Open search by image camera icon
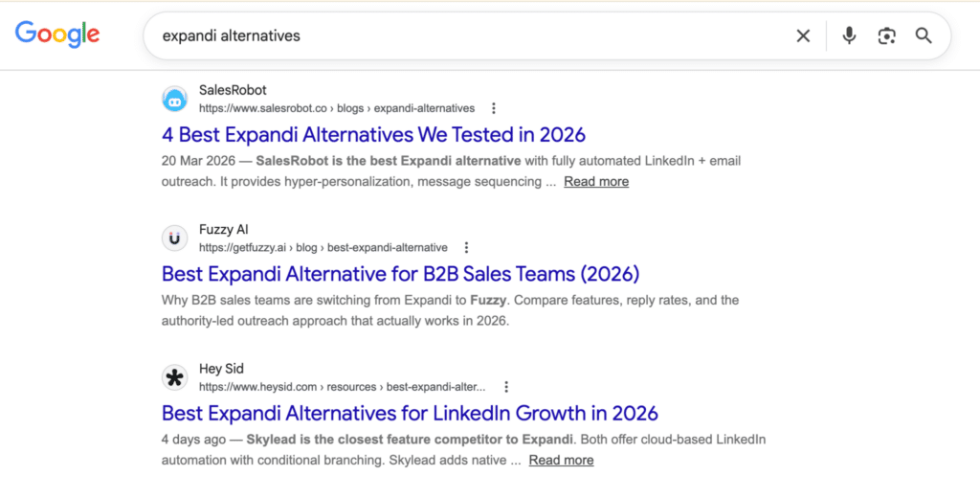The width and height of the screenshot is (980, 499). [x=886, y=36]
